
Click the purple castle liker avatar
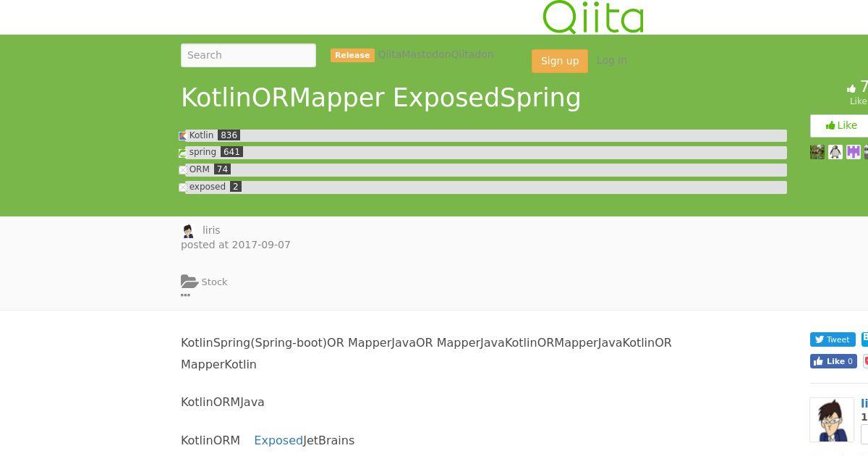[854, 152]
